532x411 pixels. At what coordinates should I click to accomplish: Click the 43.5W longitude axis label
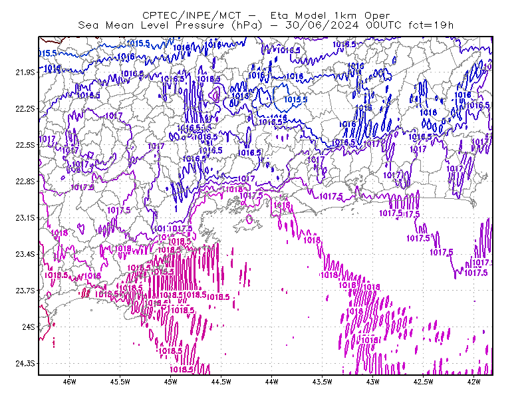point(322,382)
